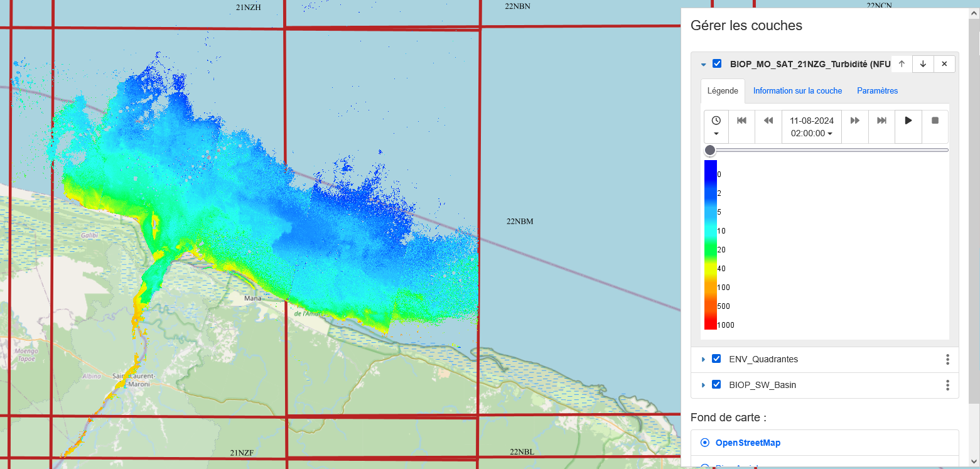980x469 pixels.
Task: Open the 11-08-2024 date selector dropdown
Action: coord(812,127)
